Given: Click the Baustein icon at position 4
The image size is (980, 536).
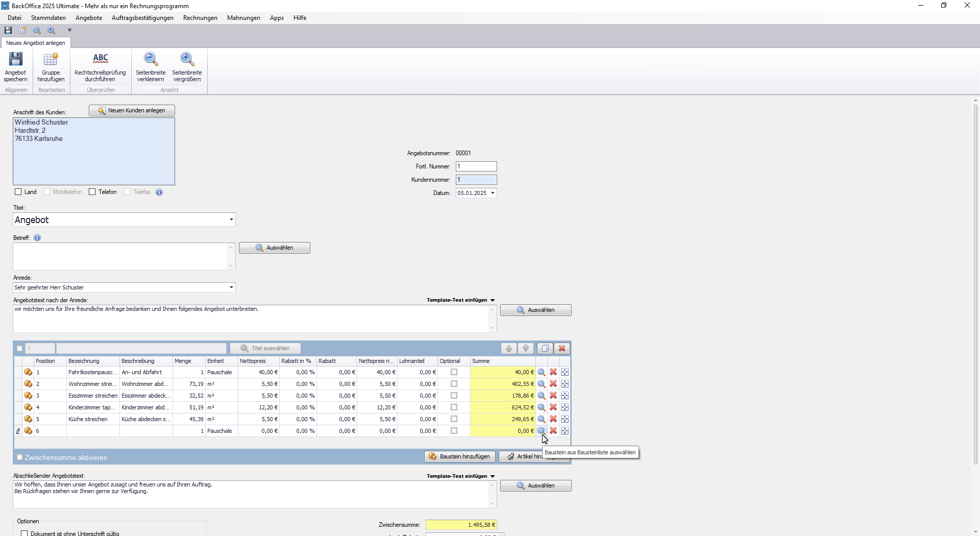Looking at the screenshot, I should [29, 407].
